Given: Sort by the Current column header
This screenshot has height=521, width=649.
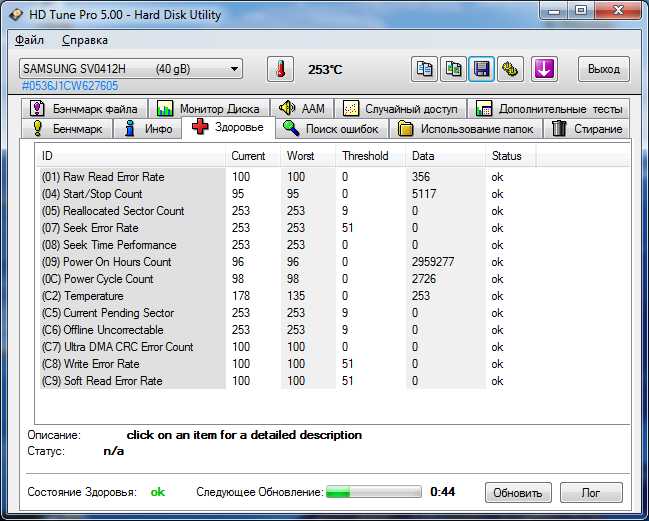Looking at the screenshot, I should coord(254,156).
